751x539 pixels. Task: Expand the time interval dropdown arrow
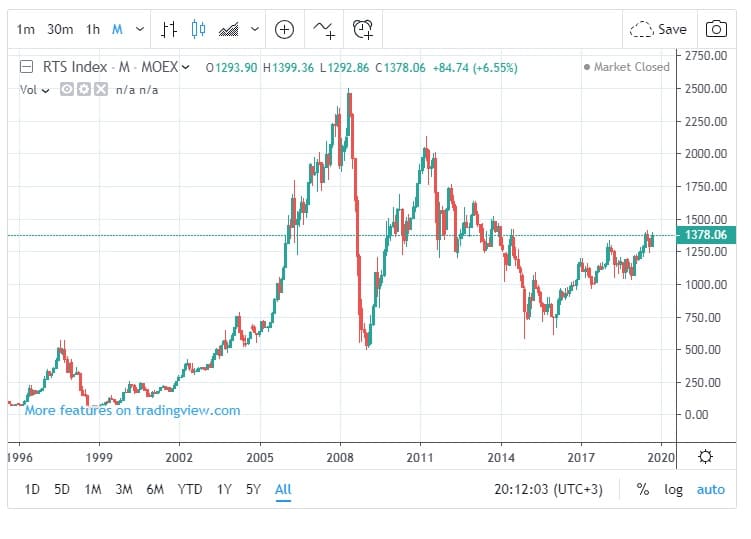[x=139, y=29]
